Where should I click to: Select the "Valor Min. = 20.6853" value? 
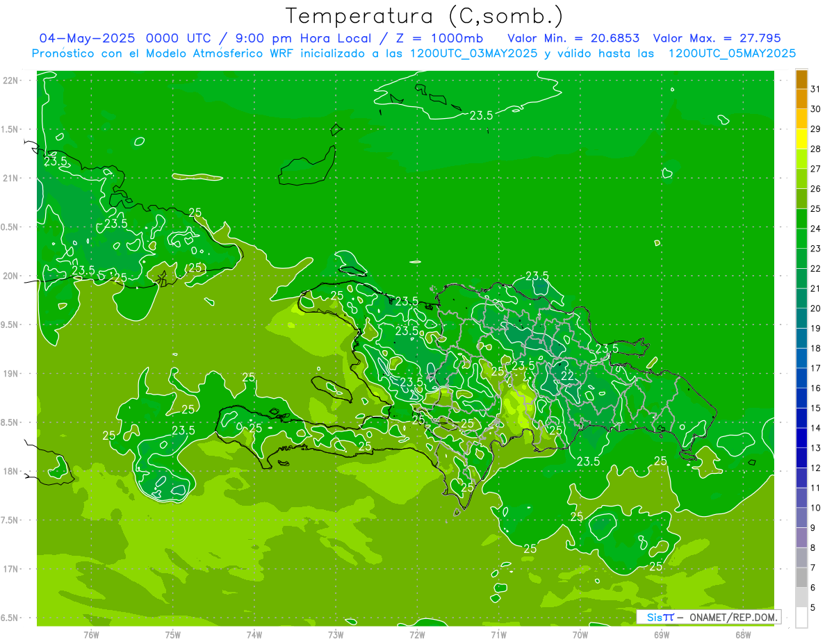click(573, 38)
